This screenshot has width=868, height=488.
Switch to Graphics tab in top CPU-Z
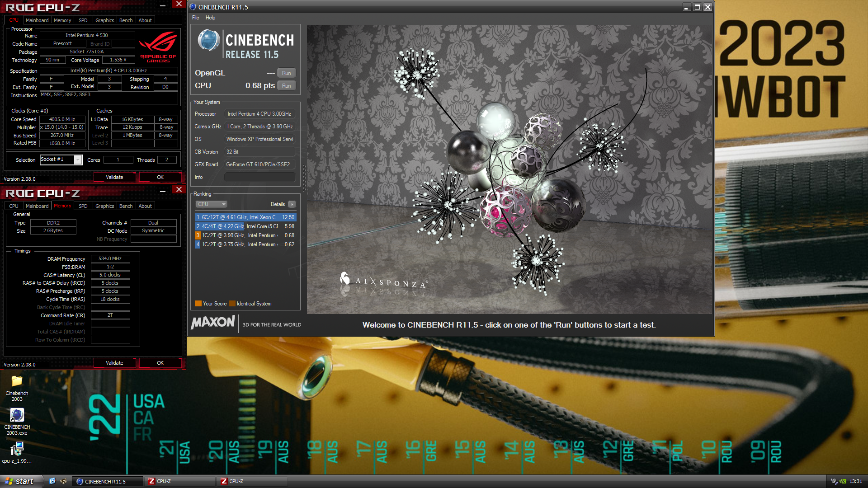click(105, 20)
